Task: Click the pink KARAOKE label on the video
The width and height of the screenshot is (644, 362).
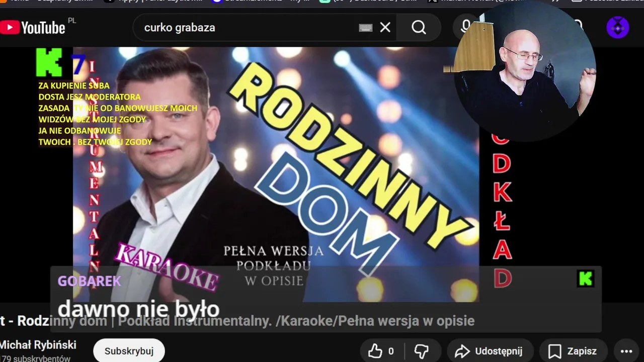Action: coord(167,266)
